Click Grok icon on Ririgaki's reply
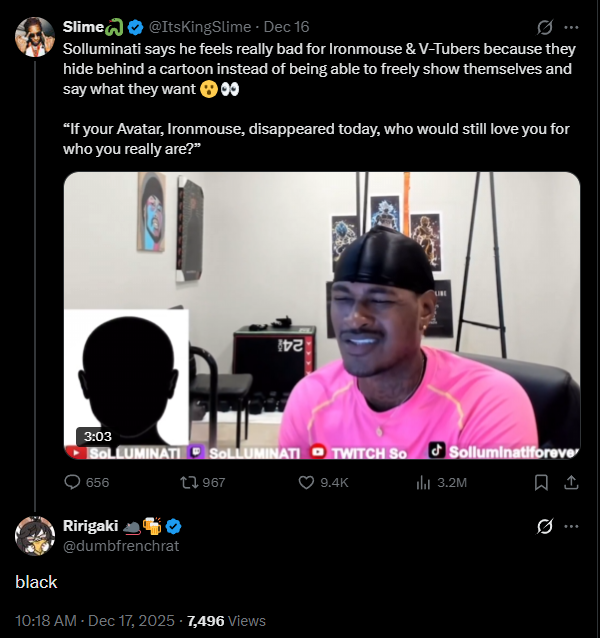Viewport: 600px width, 638px height. click(544, 526)
